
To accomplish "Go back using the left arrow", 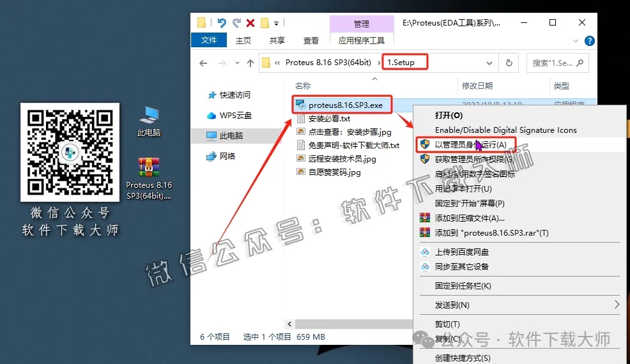I will coord(203,63).
